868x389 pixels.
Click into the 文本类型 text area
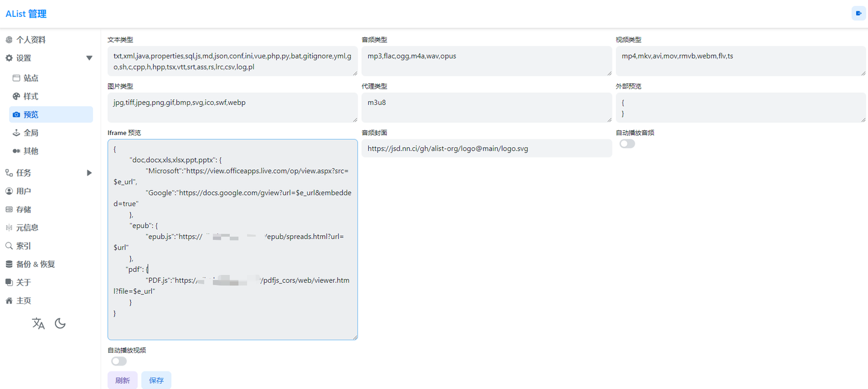click(233, 62)
